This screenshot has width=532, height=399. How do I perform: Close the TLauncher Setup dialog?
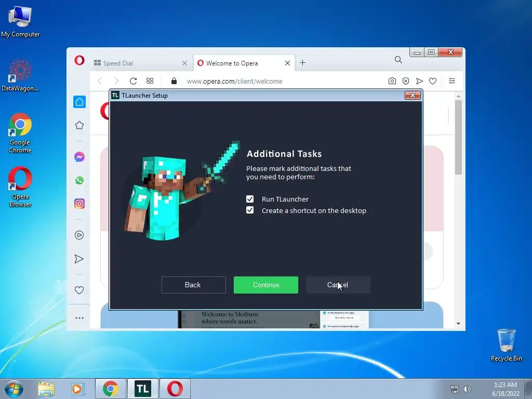(x=413, y=96)
